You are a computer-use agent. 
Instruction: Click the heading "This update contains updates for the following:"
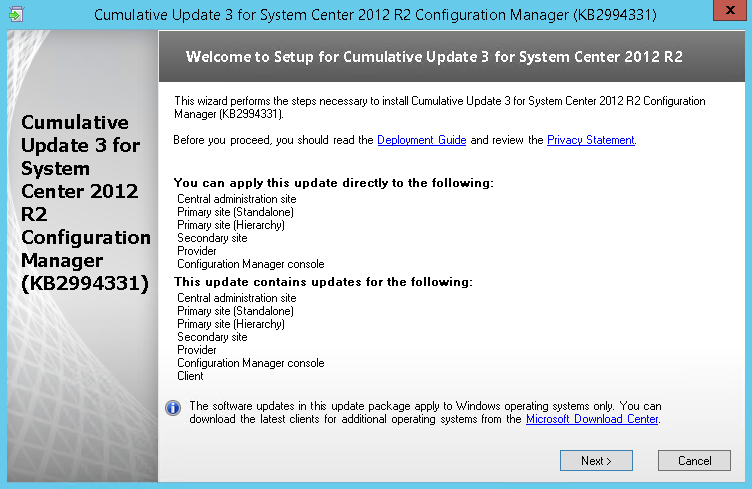coord(323,282)
